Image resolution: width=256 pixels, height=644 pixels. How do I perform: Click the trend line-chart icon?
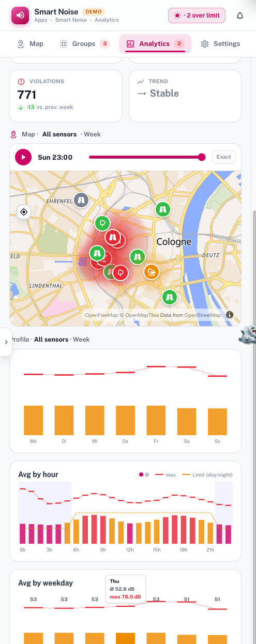point(141,82)
